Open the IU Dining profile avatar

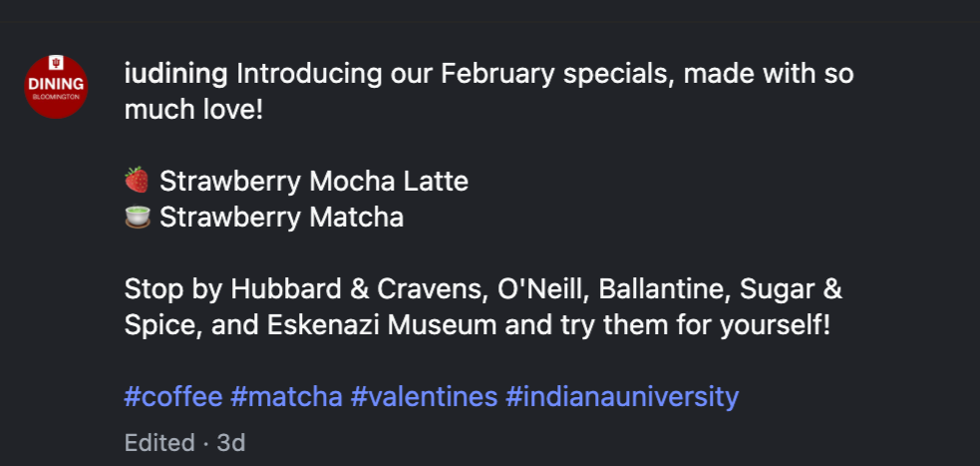56,87
